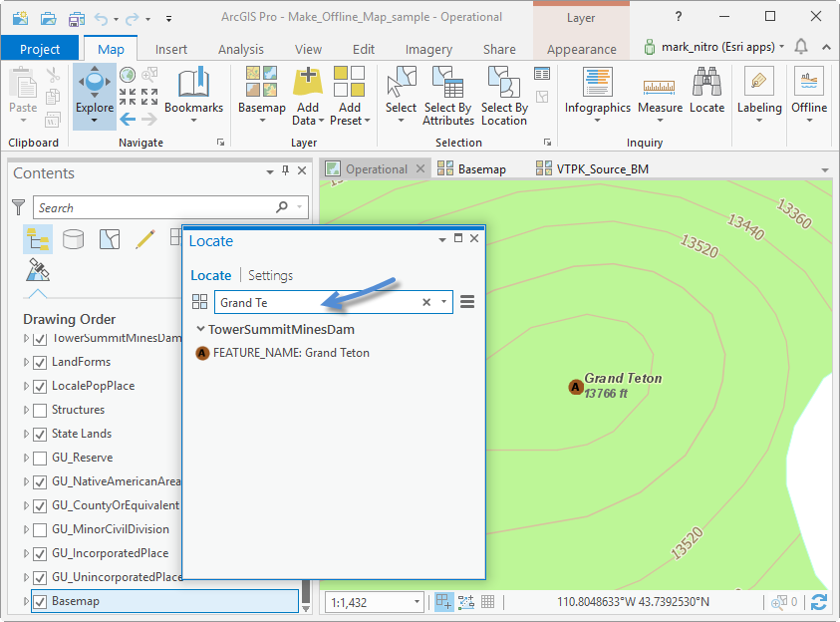Viewport: 840px width, 622px height.
Task: Switch to the Insert ribbon tab
Action: coord(171,49)
